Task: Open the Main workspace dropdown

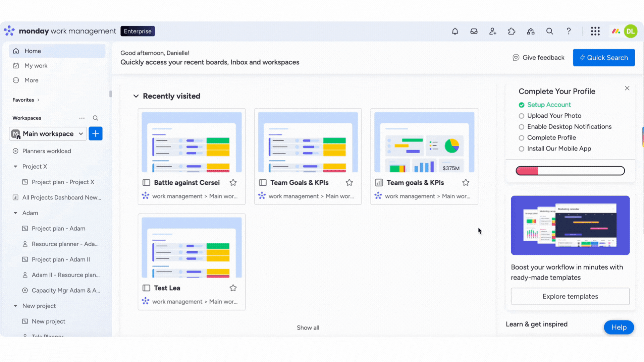Action: click(x=48, y=134)
